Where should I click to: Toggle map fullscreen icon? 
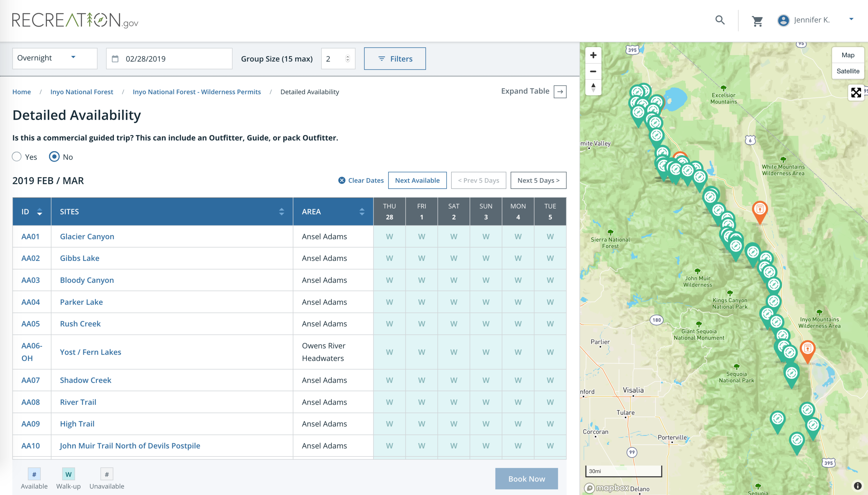pyautogui.click(x=856, y=93)
